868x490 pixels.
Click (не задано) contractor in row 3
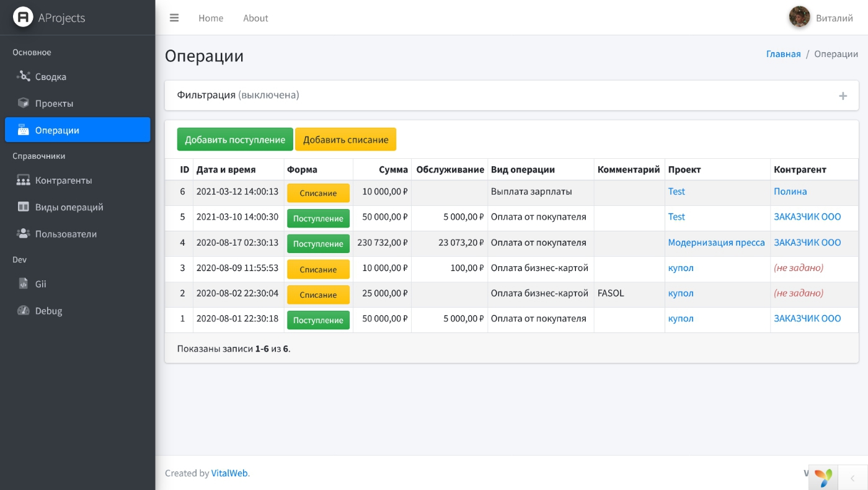pyautogui.click(x=799, y=267)
